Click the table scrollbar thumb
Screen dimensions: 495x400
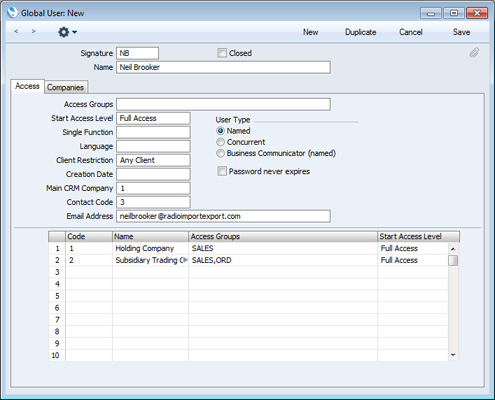coord(453,261)
